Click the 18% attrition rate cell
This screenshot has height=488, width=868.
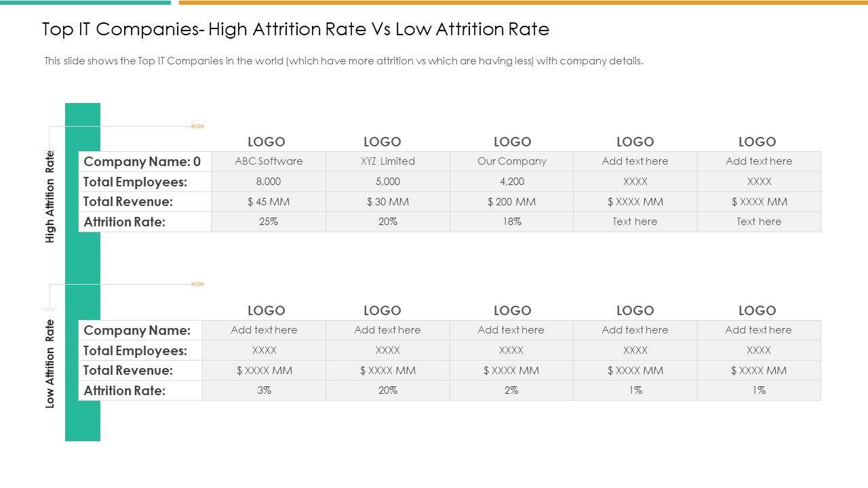pyautogui.click(x=512, y=222)
